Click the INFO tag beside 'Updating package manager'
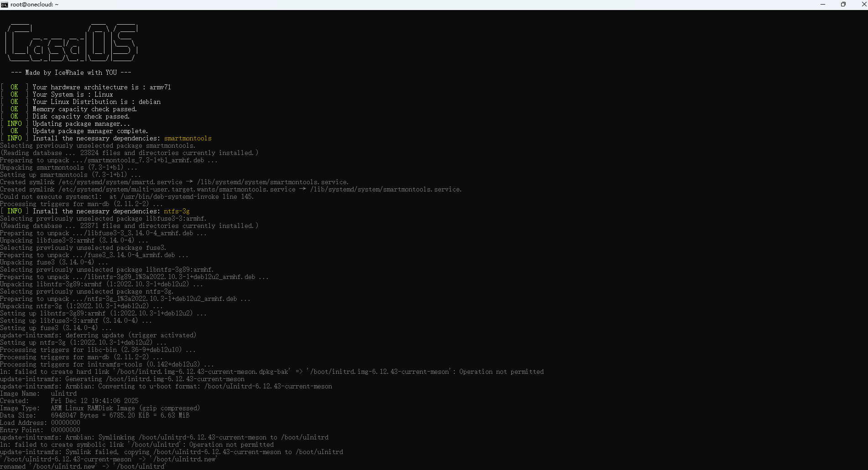This screenshot has height=470, width=868. tap(14, 124)
